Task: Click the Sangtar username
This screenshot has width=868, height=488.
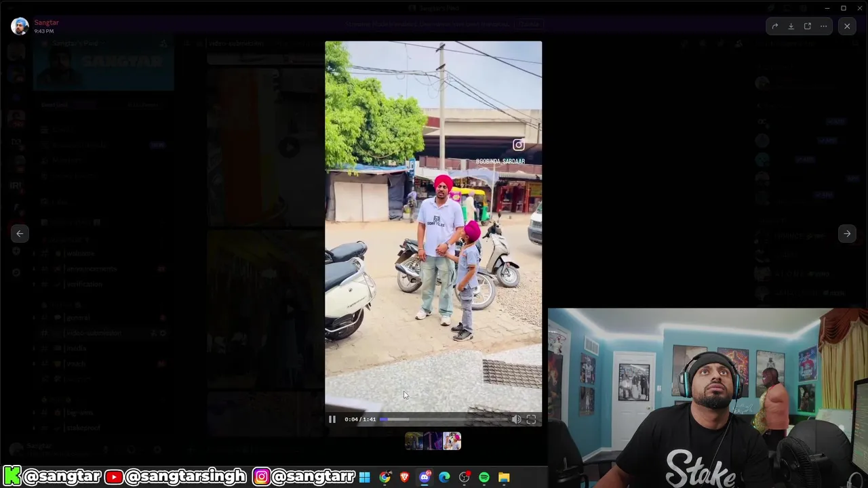Action: click(47, 22)
